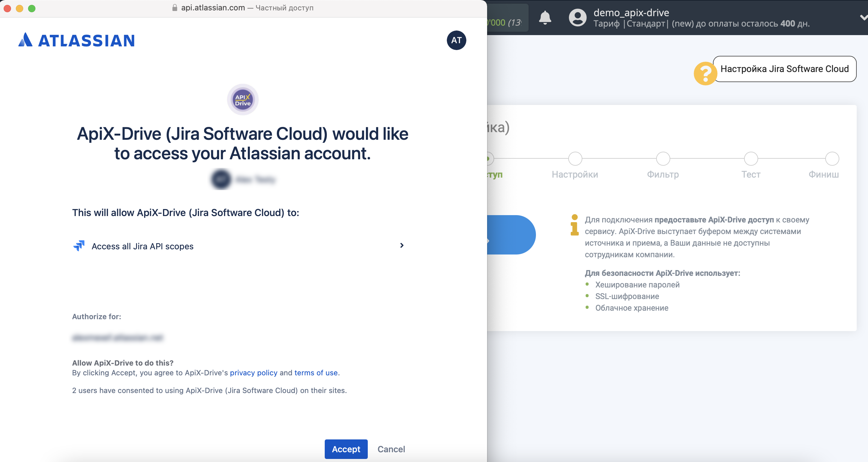
Task: Select the Access all Jira API scopes row
Action: [239, 246]
